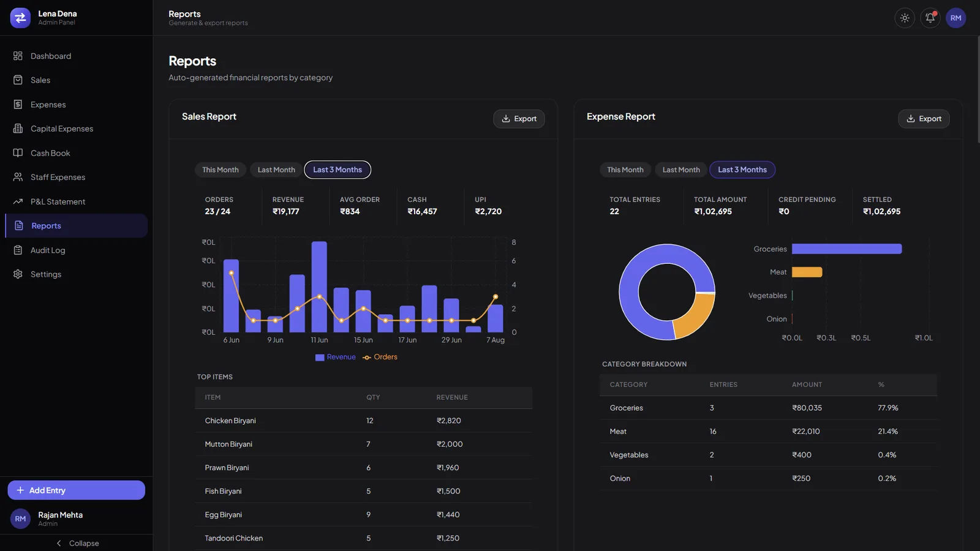Image resolution: width=980 pixels, height=551 pixels.
Task: Select Last Month in Sales Report
Action: tap(276, 170)
